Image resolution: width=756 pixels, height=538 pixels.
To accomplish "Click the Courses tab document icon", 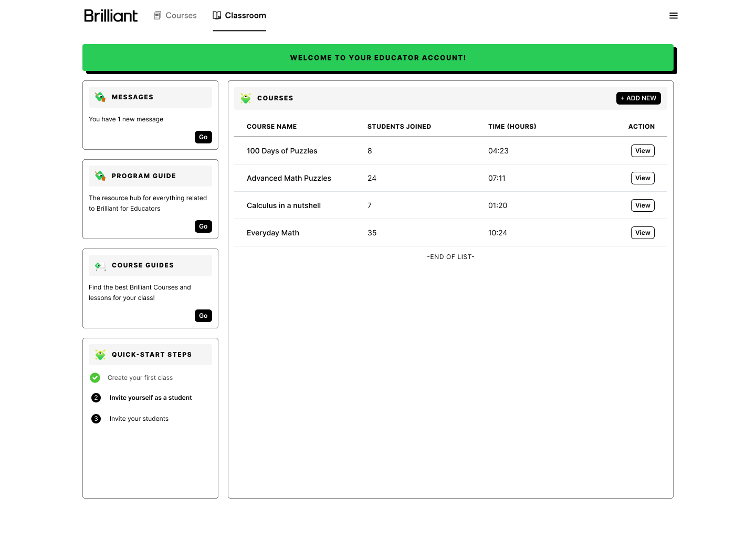I will click(x=157, y=16).
